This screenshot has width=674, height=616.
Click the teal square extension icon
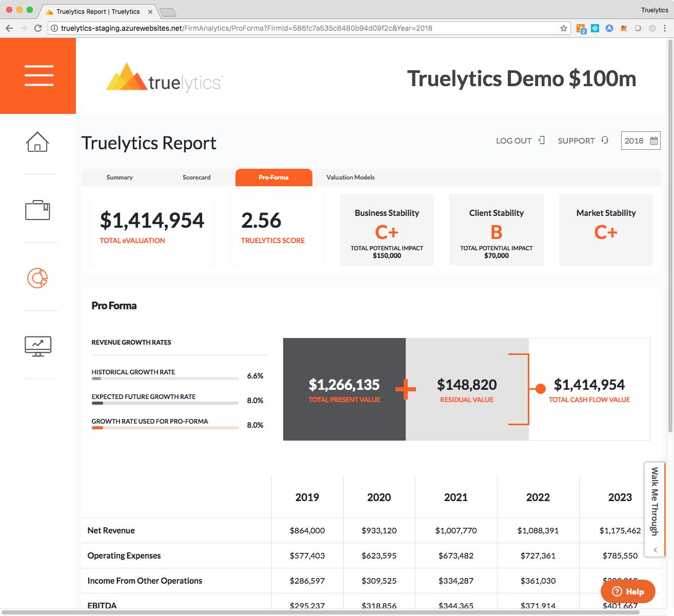click(595, 28)
